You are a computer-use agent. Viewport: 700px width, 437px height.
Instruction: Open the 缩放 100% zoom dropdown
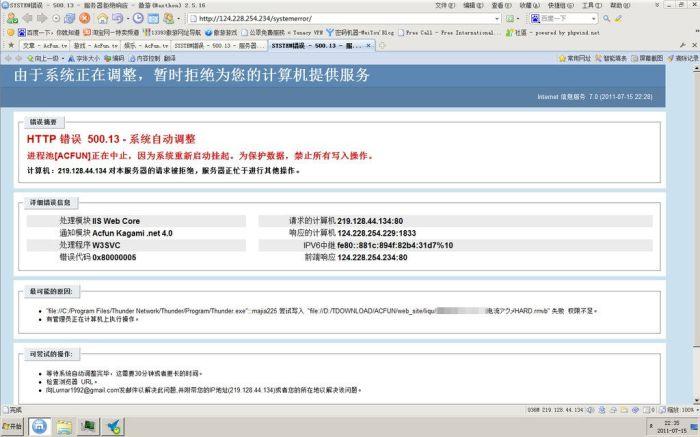pyautogui.click(x=679, y=410)
